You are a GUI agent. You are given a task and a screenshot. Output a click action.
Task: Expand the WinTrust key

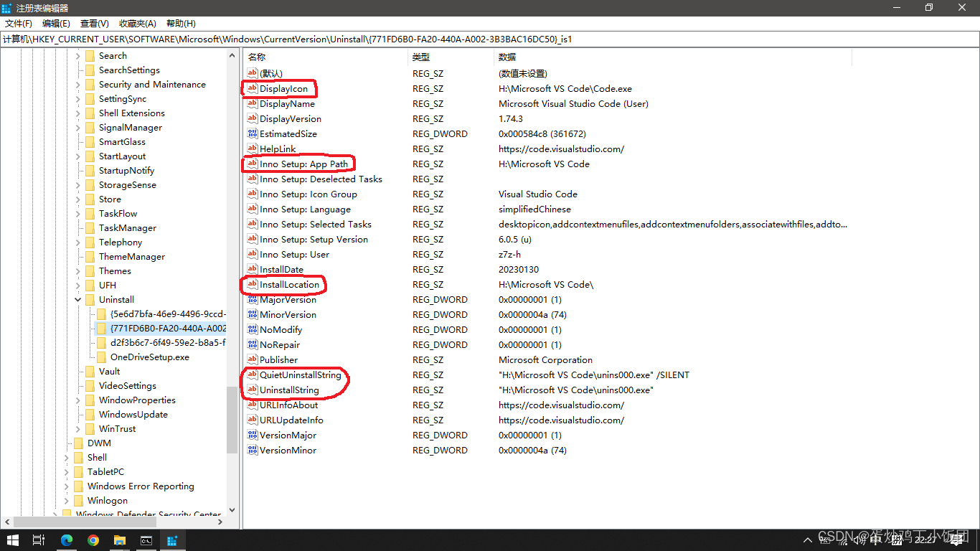coord(78,428)
